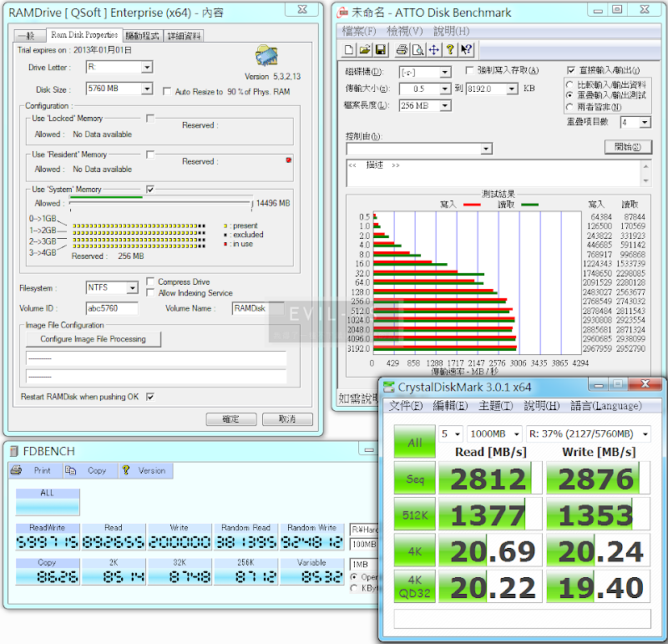The width and height of the screenshot is (668, 644).
Task: Open CrystalDiskMark 1000MB test size dropdown
Action: [x=516, y=434]
